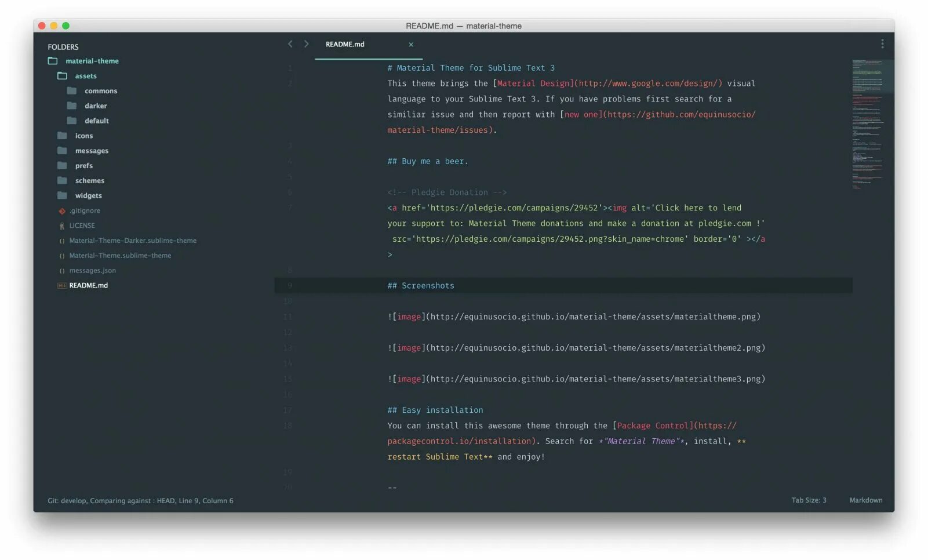Click the materialtheme3.png image link line
The width and height of the screenshot is (928, 560).
coord(576,379)
